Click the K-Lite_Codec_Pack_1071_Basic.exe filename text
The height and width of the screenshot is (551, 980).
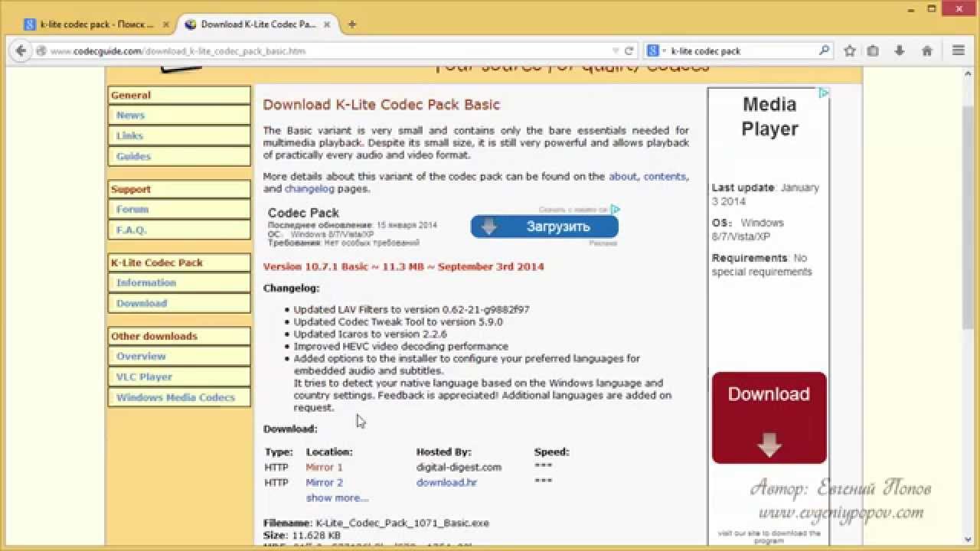[402, 523]
